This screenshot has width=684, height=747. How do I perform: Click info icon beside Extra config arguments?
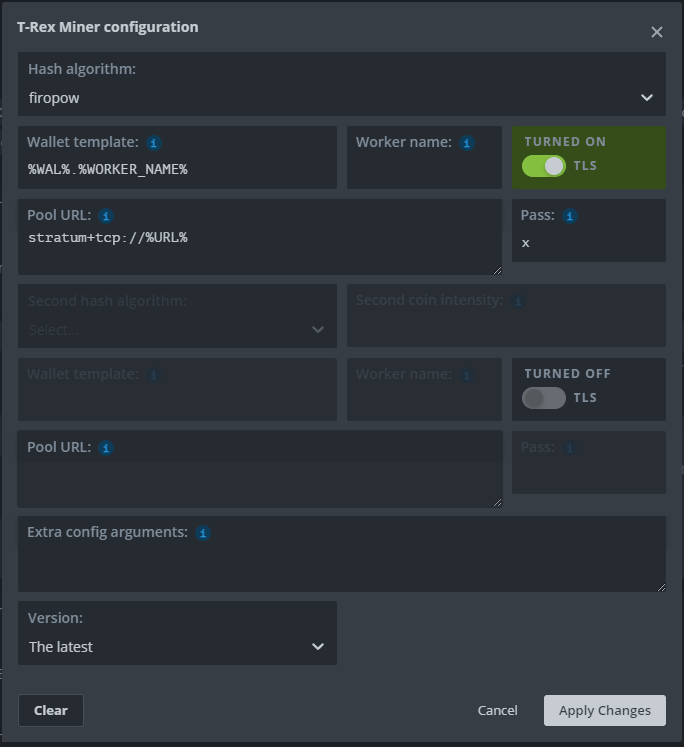[x=203, y=533]
